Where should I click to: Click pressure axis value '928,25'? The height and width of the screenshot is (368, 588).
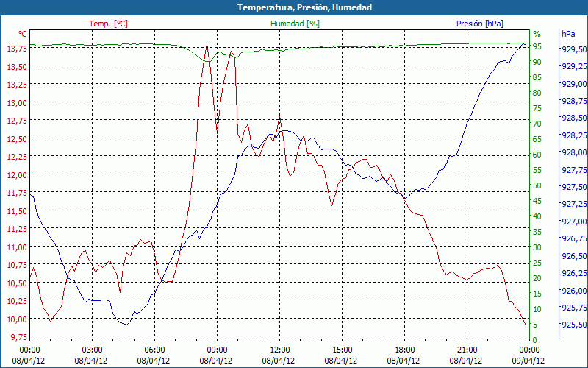click(574, 135)
